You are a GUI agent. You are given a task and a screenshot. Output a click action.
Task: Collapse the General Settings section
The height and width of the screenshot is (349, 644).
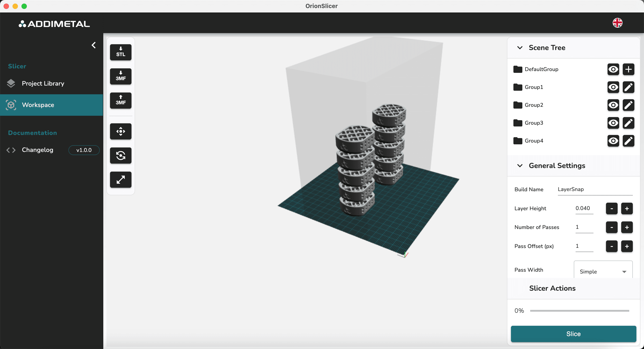pos(520,166)
